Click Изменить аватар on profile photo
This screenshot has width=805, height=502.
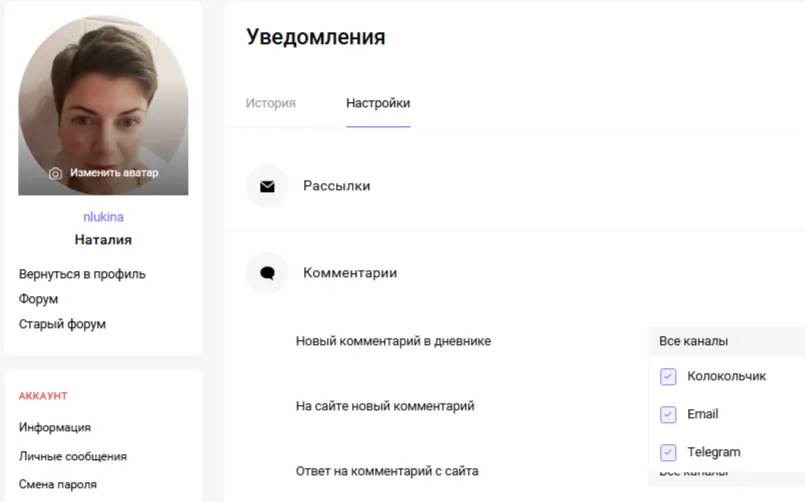pos(114,173)
